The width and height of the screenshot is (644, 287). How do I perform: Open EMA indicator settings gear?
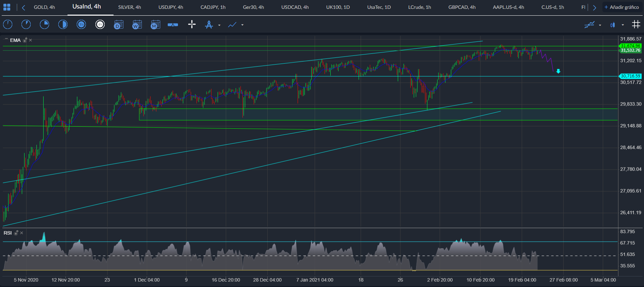(25, 40)
